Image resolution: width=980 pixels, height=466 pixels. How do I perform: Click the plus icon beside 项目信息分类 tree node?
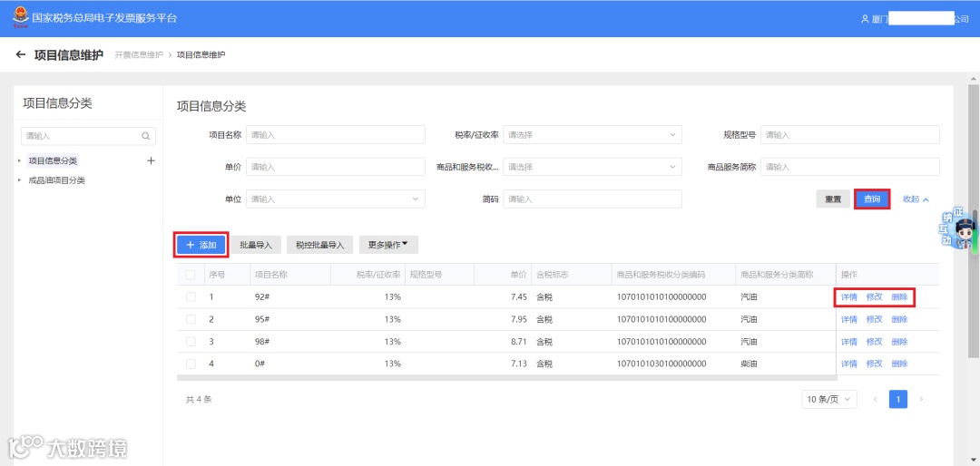pyautogui.click(x=151, y=160)
